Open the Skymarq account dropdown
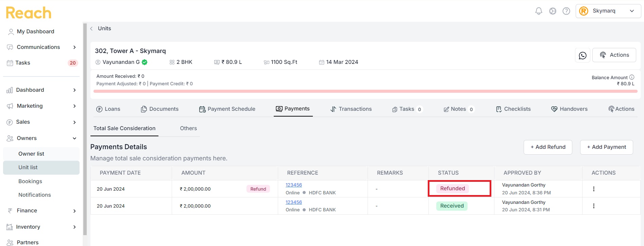This screenshot has height=246, width=644. 608,11
